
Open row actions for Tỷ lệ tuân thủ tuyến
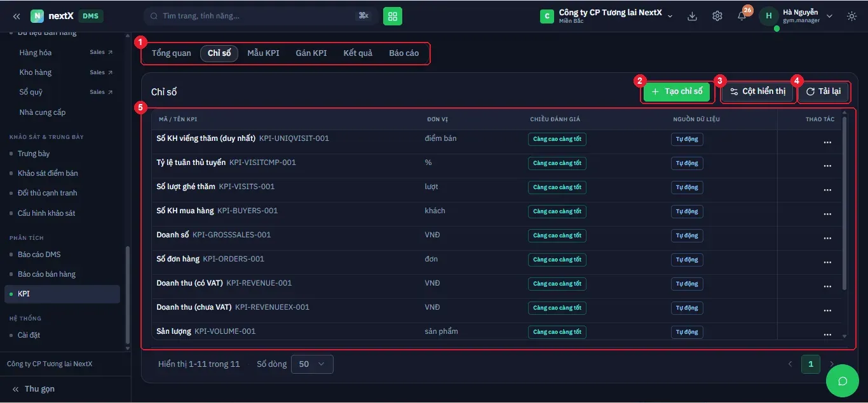(827, 166)
